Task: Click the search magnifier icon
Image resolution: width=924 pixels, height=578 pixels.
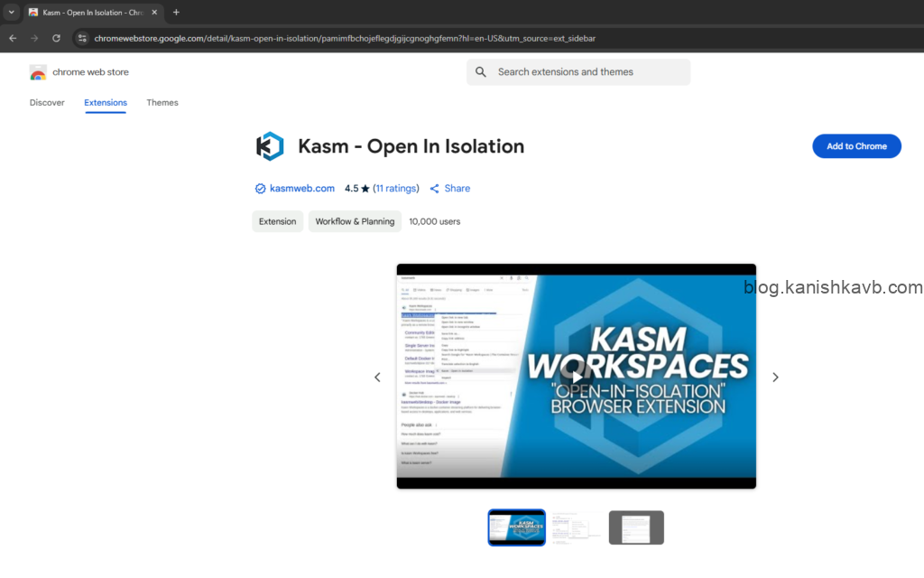Action: 481,72
